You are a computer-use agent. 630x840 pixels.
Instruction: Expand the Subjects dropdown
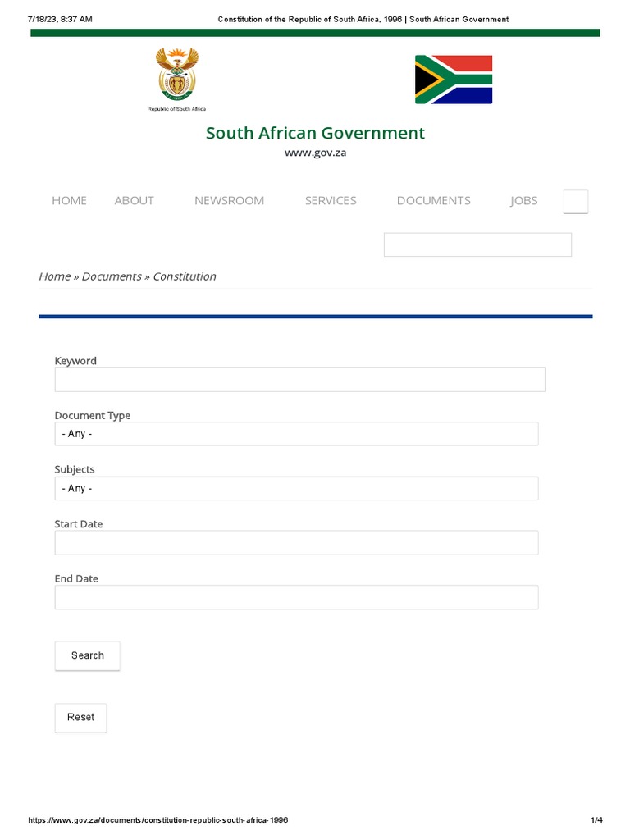coord(296,488)
